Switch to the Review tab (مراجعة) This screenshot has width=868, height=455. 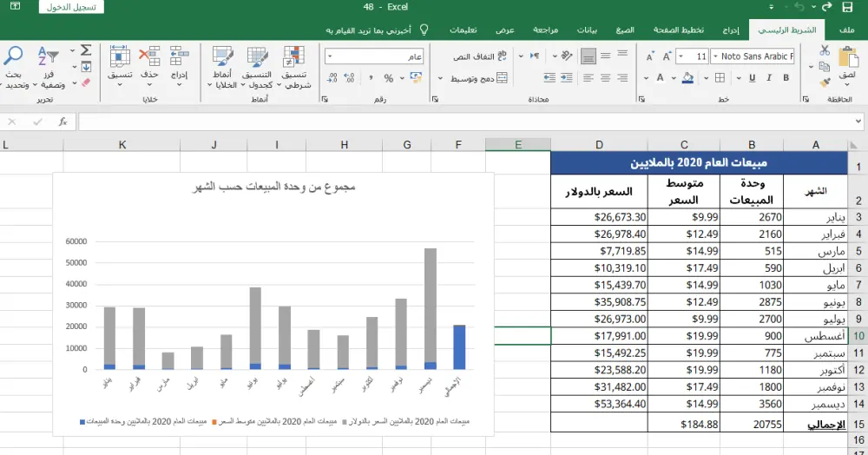pyautogui.click(x=545, y=30)
